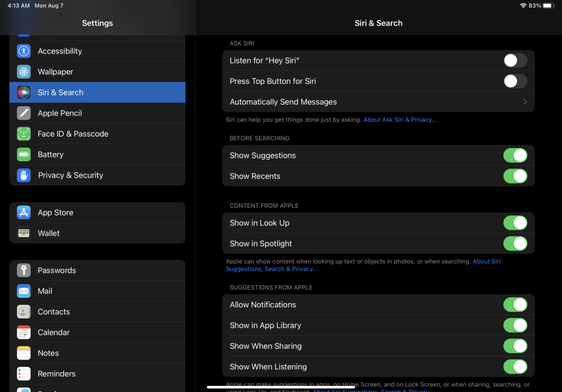Tap the Contacts icon
Screen dimensions: 562x392
[x=24, y=312]
